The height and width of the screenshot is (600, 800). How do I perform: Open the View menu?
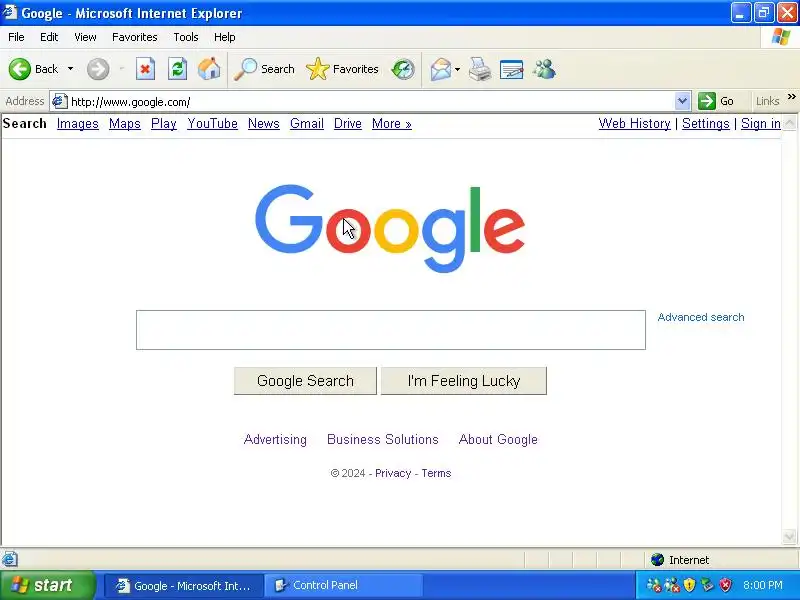pos(85,37)
